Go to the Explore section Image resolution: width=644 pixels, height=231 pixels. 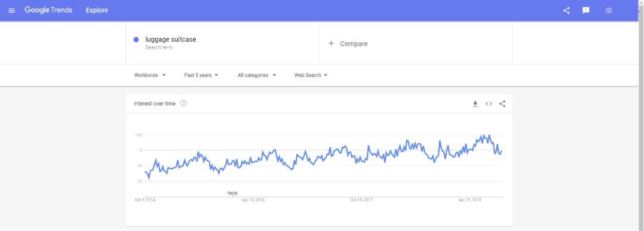[x=97, y=10]
